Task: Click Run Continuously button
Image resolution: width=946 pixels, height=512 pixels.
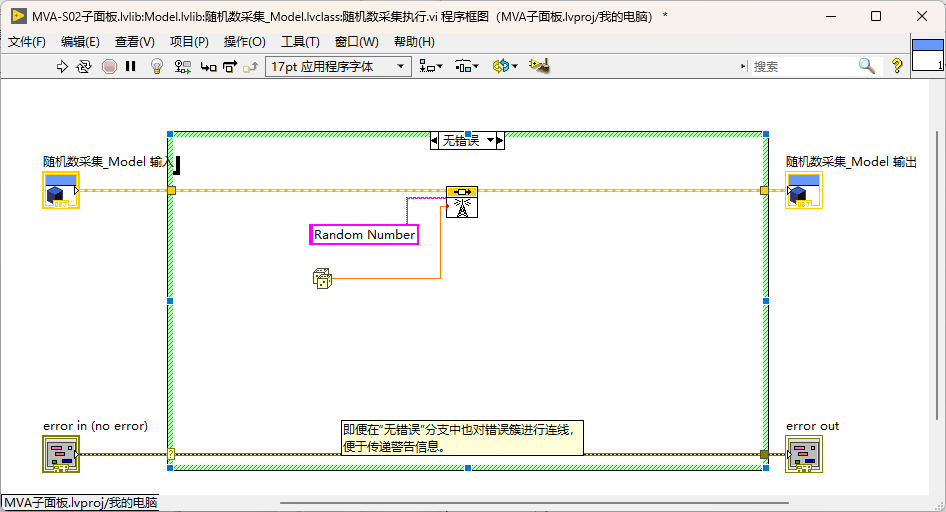Action: point(84,66)
